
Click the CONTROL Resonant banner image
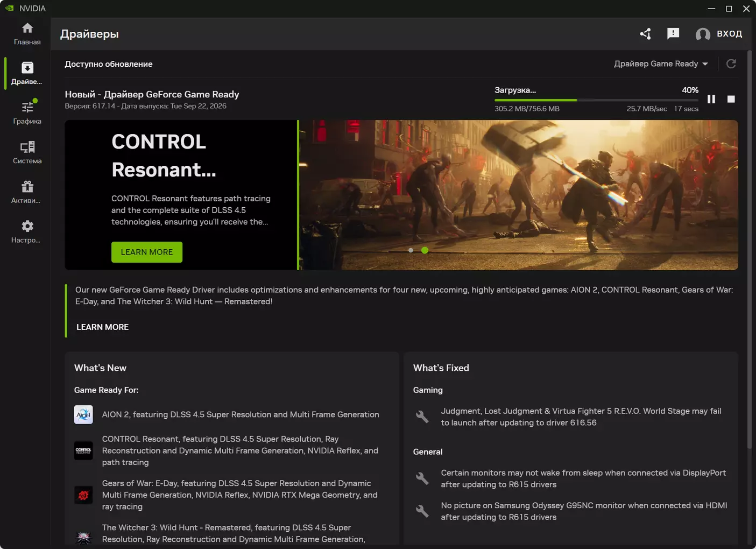point(518,195)
